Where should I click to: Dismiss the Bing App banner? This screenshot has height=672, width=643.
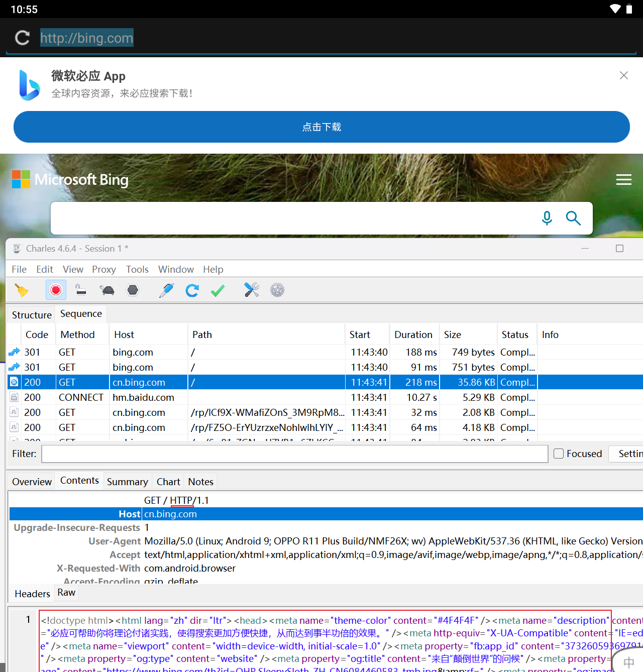coord(624,75)
